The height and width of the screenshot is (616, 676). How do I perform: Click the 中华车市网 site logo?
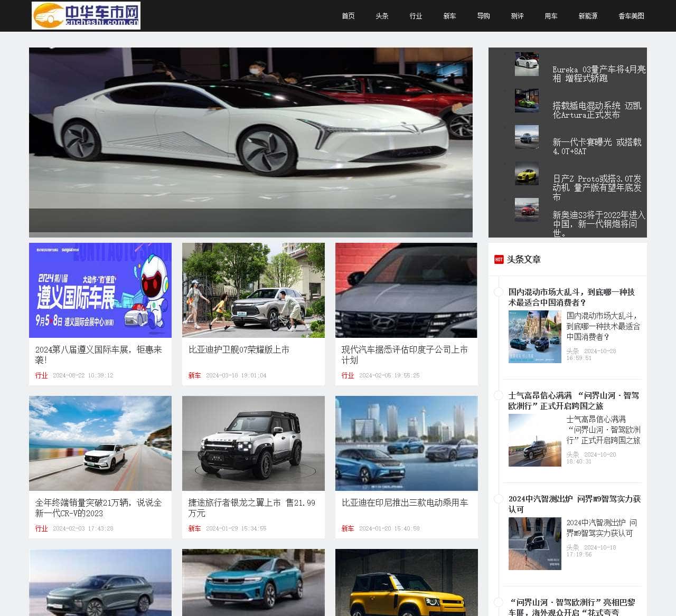click(86, 15)
